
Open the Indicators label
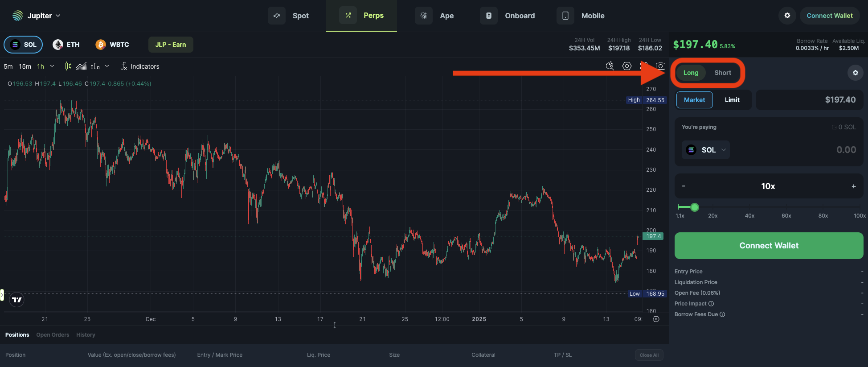click(145, 66)
